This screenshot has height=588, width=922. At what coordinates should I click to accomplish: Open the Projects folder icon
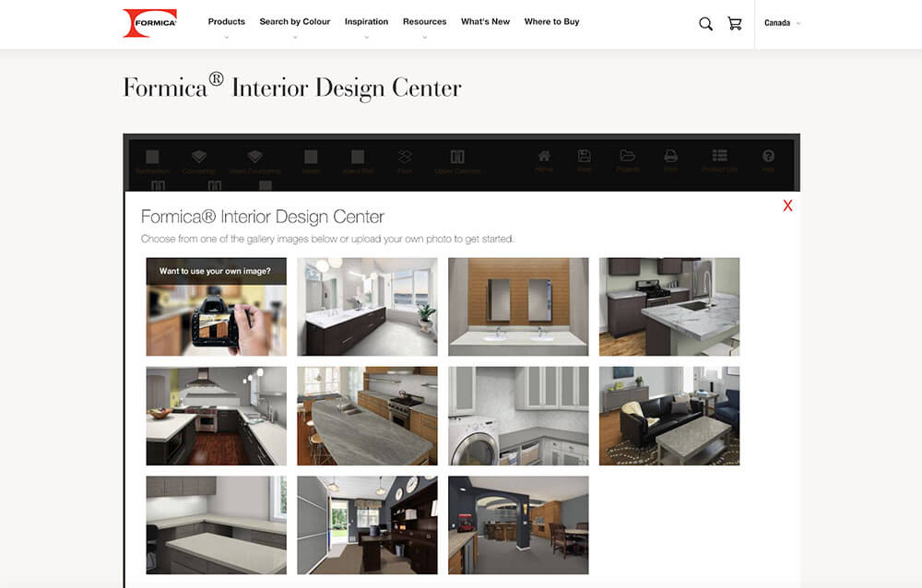pos(628,159)
